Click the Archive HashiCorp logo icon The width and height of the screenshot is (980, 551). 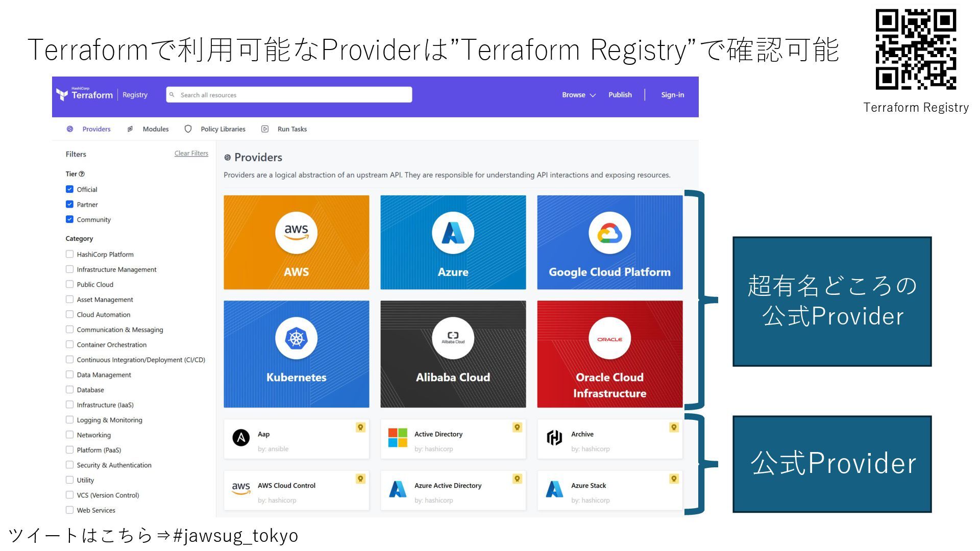(554, 438)
